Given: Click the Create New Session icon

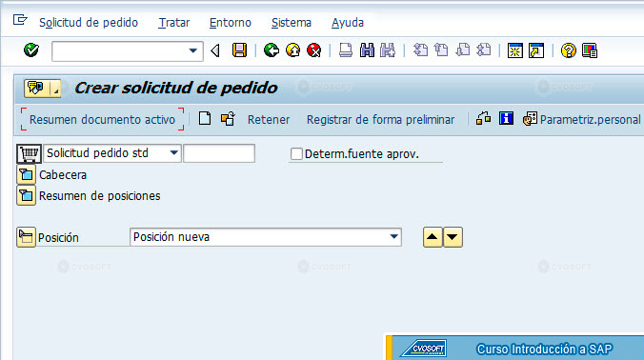Looking at the screenshot, I should pyautogui.click(x=515, y=50).
